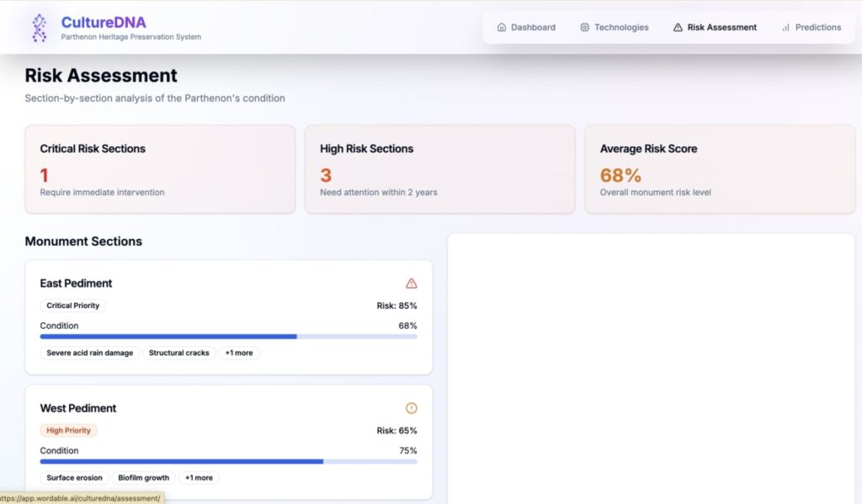
Task: Click the CultureDNA helix logo icon
Action: [x=39, y=28]
